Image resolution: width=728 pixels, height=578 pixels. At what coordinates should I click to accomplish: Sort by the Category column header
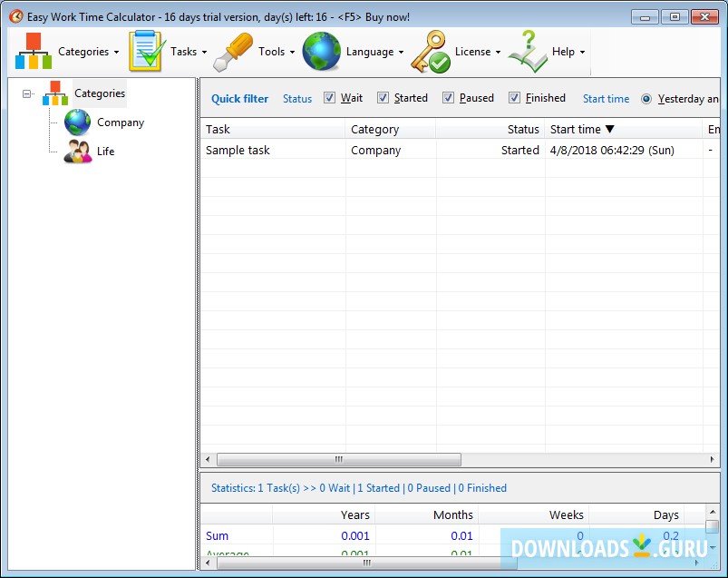point(391,129)
